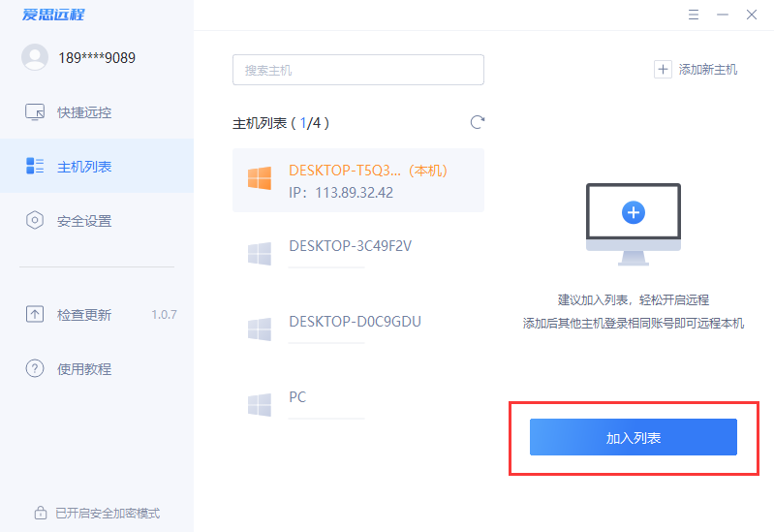Select the host named PC

coord(297,397)
